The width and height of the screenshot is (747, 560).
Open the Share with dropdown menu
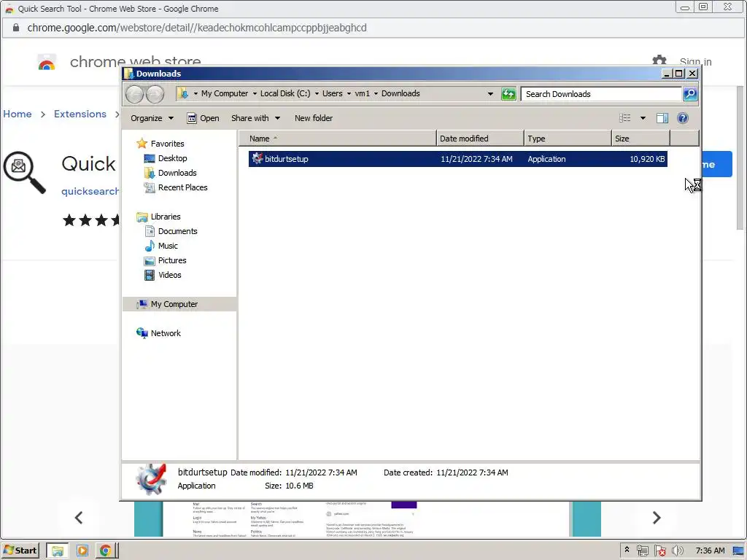click(255, 118)
